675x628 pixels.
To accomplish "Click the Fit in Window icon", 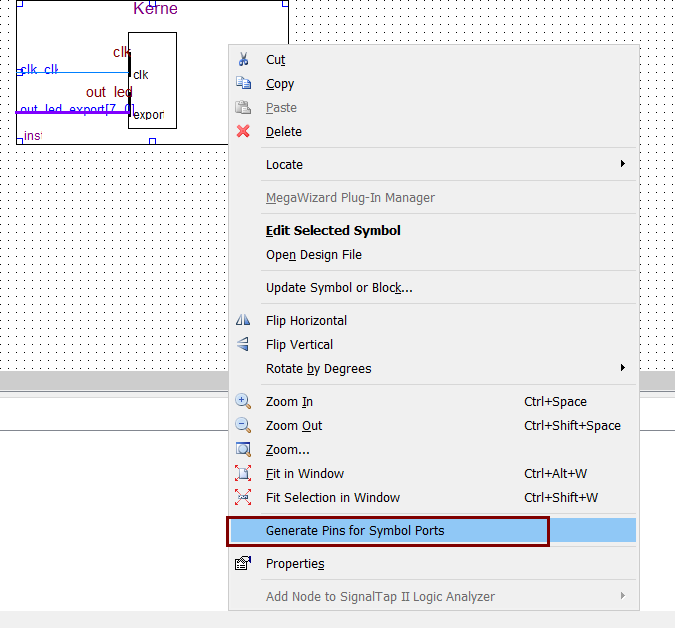I will [x=243, y=473].
